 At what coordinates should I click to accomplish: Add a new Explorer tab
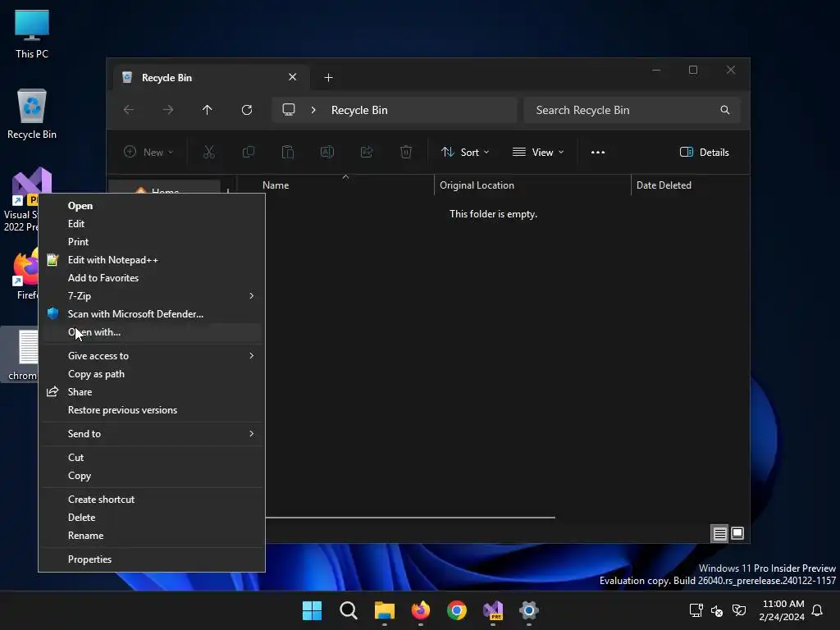[328, 78]
